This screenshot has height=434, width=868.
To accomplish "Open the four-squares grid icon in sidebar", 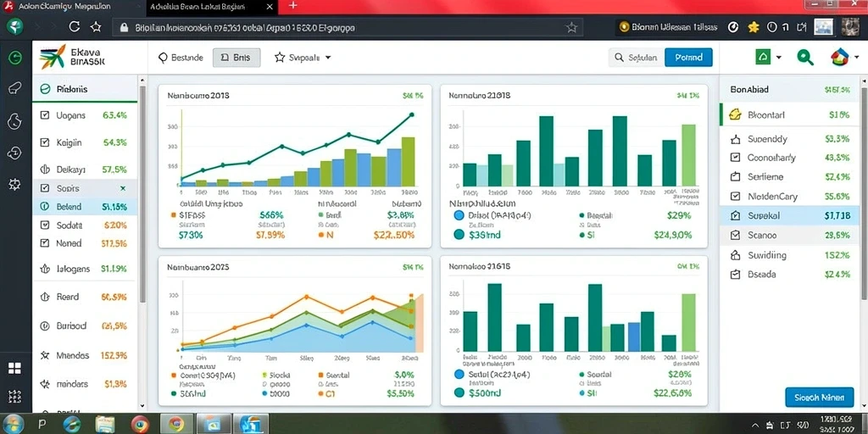I will pyautogui.click(x=15, y=368).
